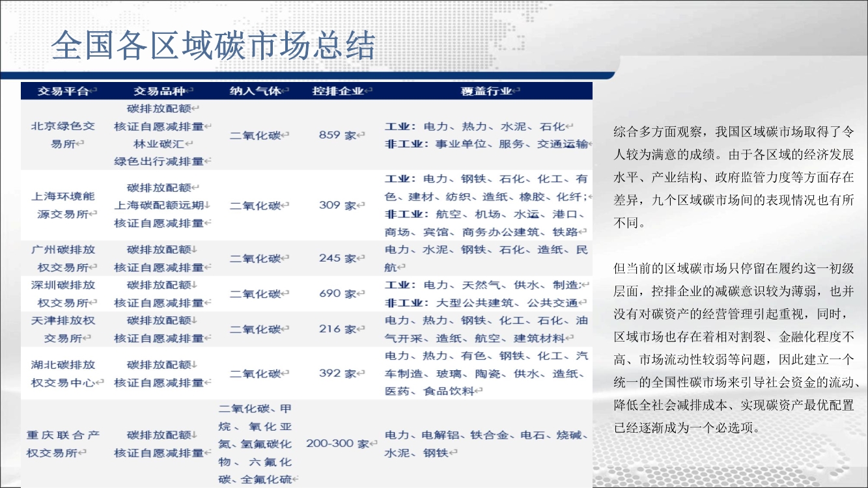Click Shanghai line 非工业：航空、机场、水运、港口
The image size is (868, 488).
click(486, 214)
